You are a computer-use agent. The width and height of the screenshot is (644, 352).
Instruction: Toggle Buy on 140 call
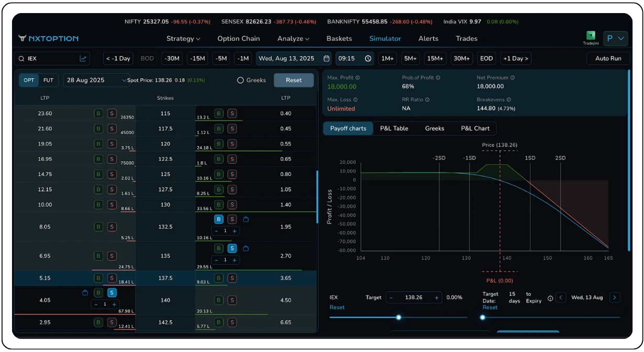coord(98,293)
